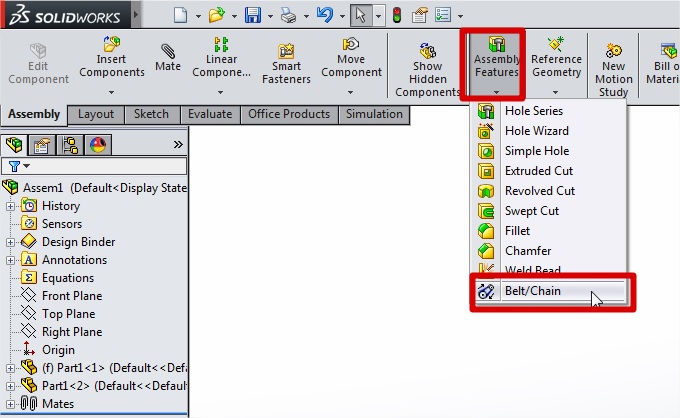Expand the History tree node

[x=11, y=206]
